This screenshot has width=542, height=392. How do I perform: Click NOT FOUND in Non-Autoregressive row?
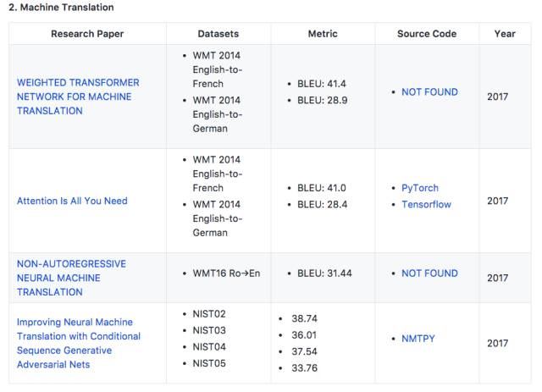(429, 273)
